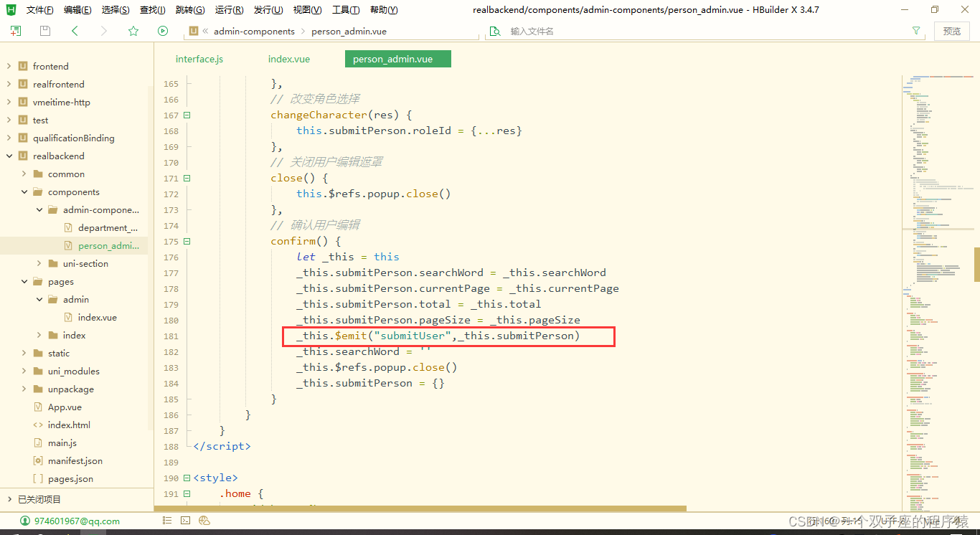Image resolution: width=980 pixels, height=535 pixels.
Task: Go forward with the right arrow
Action: 104,31
